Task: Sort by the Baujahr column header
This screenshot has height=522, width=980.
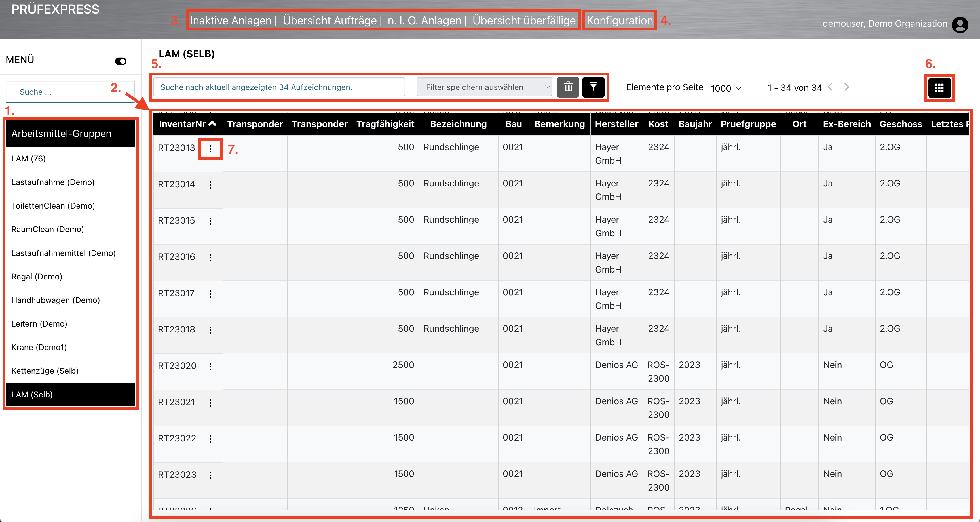Action: (695, 124)
